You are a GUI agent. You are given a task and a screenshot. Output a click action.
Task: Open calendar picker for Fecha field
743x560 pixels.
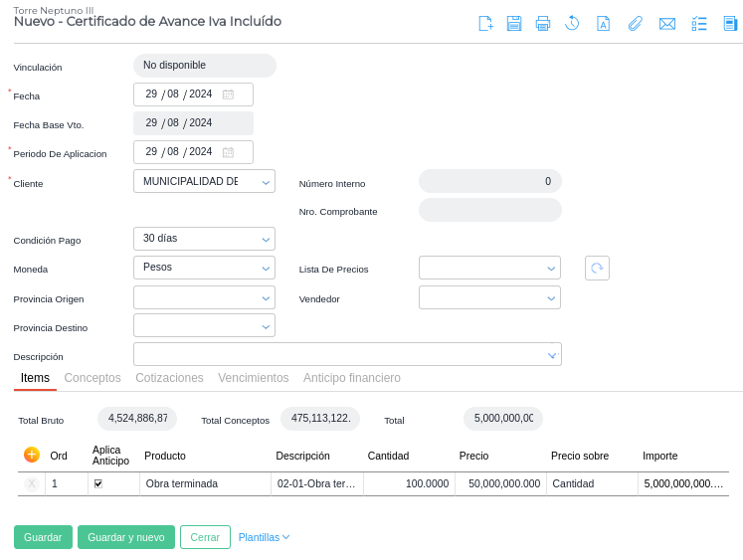(228, 94)
